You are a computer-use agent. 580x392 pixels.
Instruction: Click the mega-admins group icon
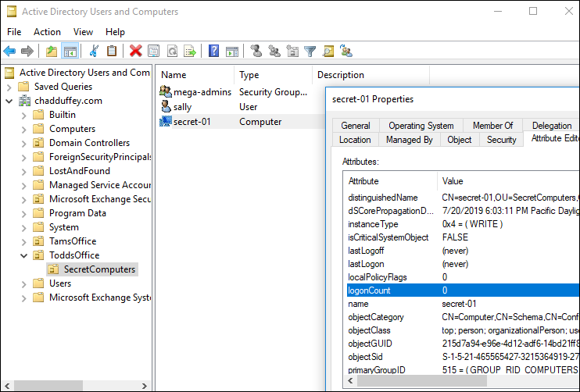click(x=166, y=91)
